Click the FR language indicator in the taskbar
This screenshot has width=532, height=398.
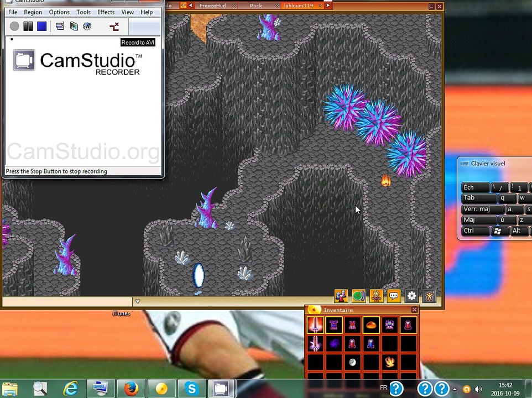[383, 388]
